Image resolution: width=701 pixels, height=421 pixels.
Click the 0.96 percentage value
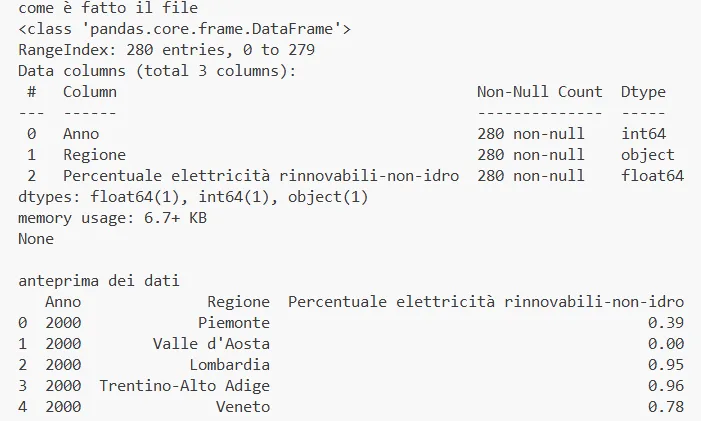[x=665, y=386]
